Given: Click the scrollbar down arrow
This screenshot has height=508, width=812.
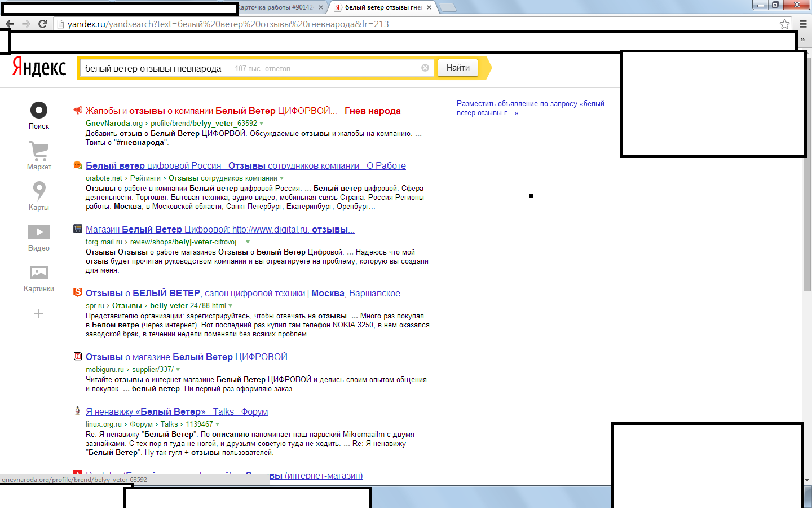Looking at the screenshot, I should pos(807,480).
